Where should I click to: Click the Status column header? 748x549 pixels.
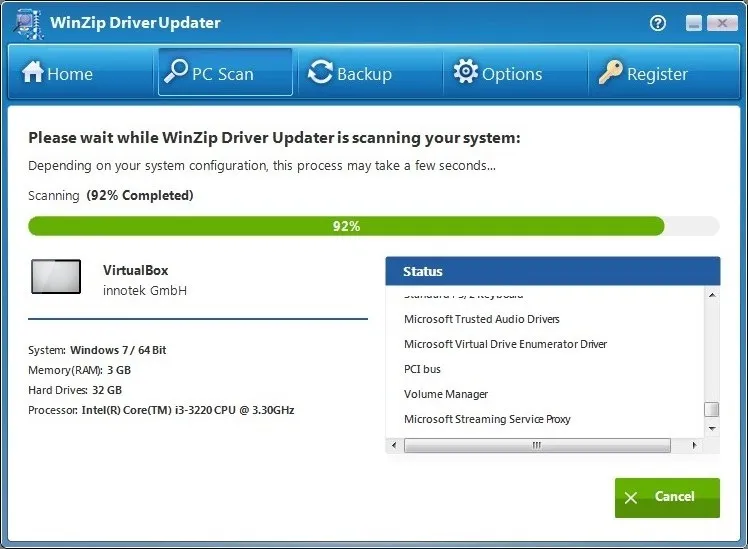553,271
